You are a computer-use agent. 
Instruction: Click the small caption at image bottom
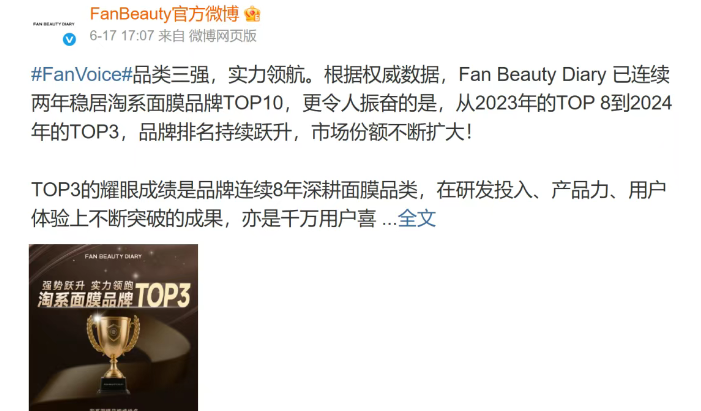[x=113, y=409]
